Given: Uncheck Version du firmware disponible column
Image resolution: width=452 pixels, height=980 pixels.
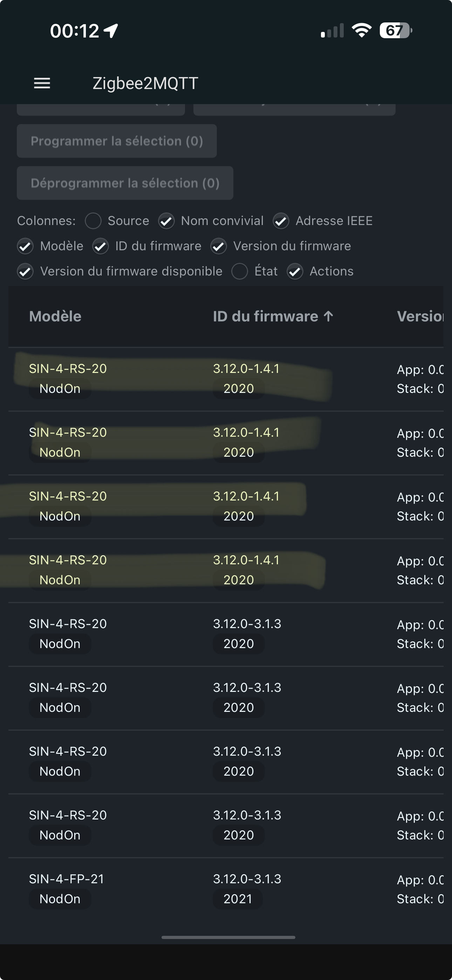Looking at the screenshot, I should [x=26, y=271].
